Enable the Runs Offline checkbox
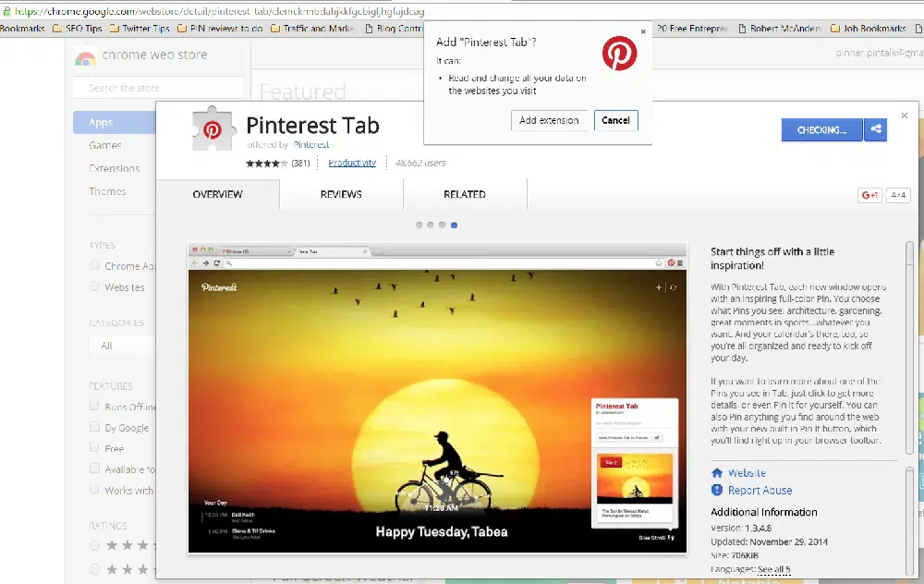924x584 pixels. point(94,407)
